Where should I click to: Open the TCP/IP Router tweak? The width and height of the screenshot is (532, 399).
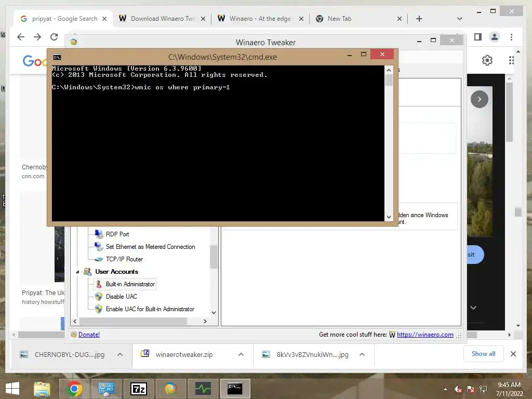(x=124, y=259)
